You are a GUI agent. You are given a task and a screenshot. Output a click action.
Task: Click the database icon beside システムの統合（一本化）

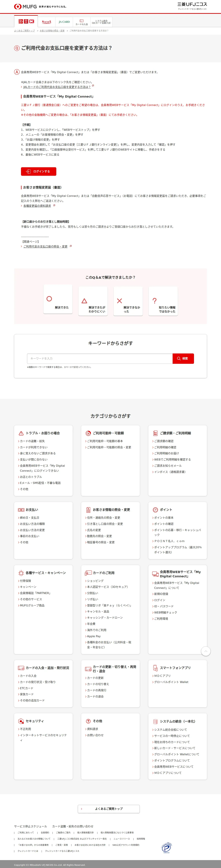click(x=155, y=721)
